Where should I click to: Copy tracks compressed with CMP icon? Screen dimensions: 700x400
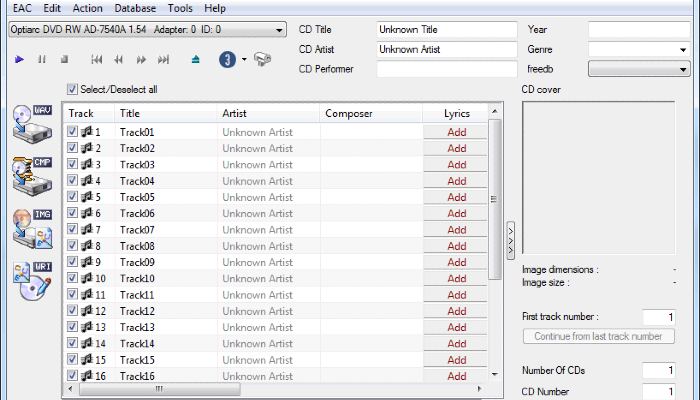point(33,176)
